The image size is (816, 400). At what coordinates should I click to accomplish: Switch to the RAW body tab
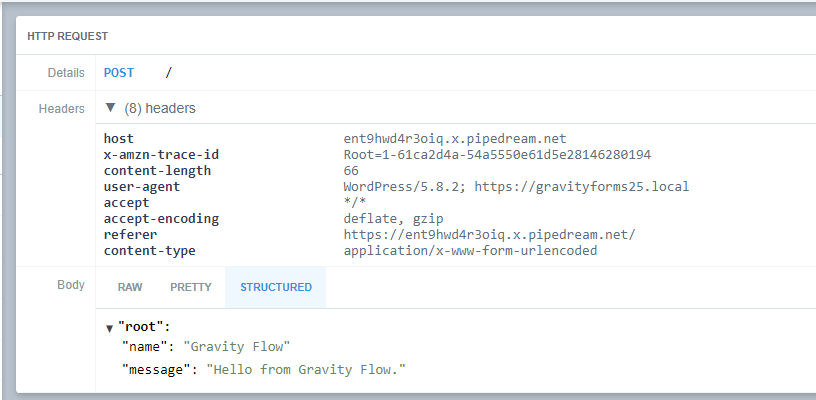(x=130, y=287)
